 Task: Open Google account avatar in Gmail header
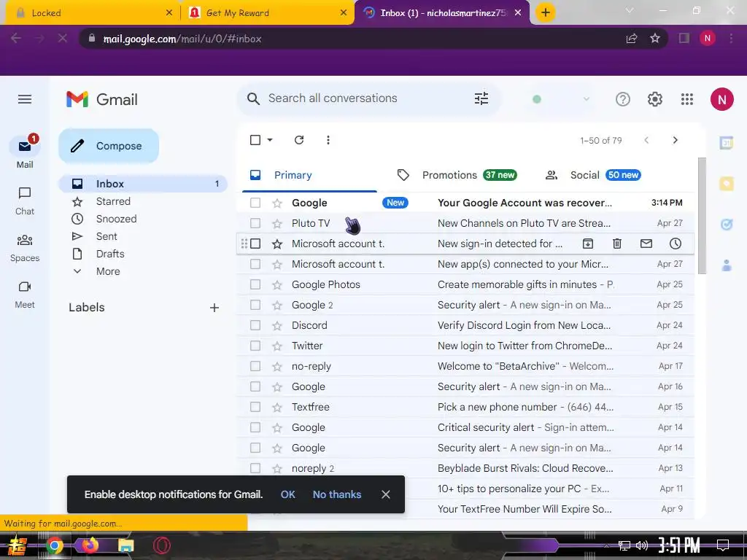[x=721, y=99]
